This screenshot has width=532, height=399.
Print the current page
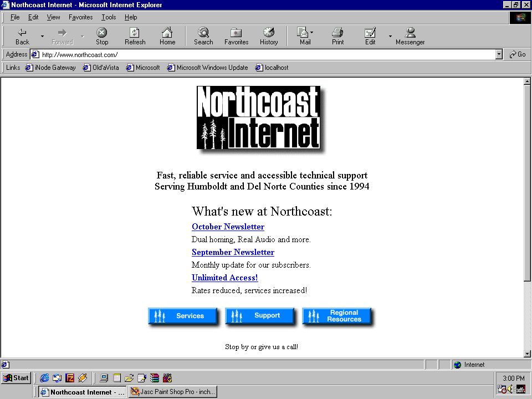337,37
